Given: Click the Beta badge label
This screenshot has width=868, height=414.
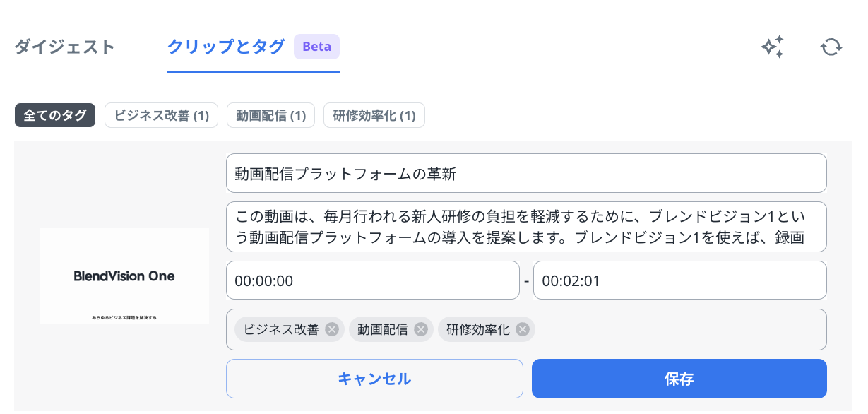Looking at the screenshot, I should point(316,47).
